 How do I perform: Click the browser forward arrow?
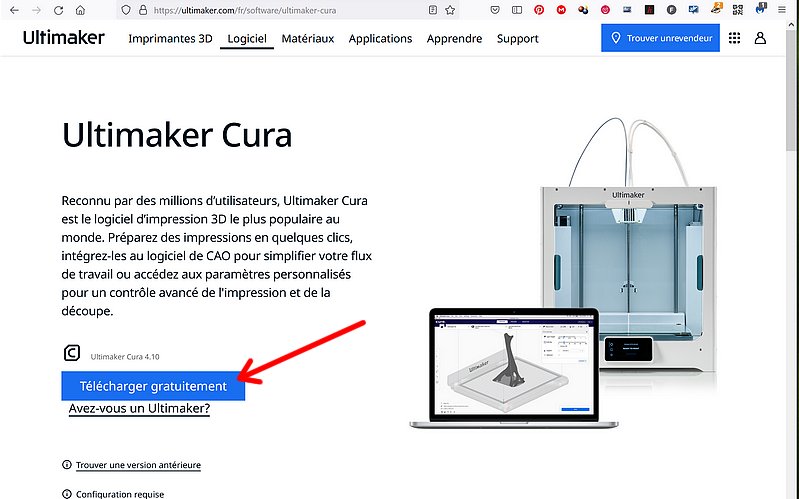point(36,10)
